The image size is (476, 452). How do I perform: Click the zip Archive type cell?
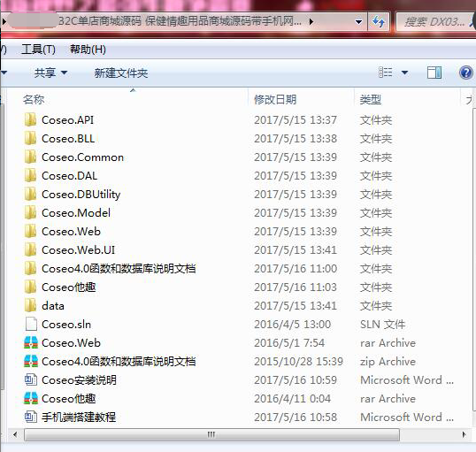388,362
